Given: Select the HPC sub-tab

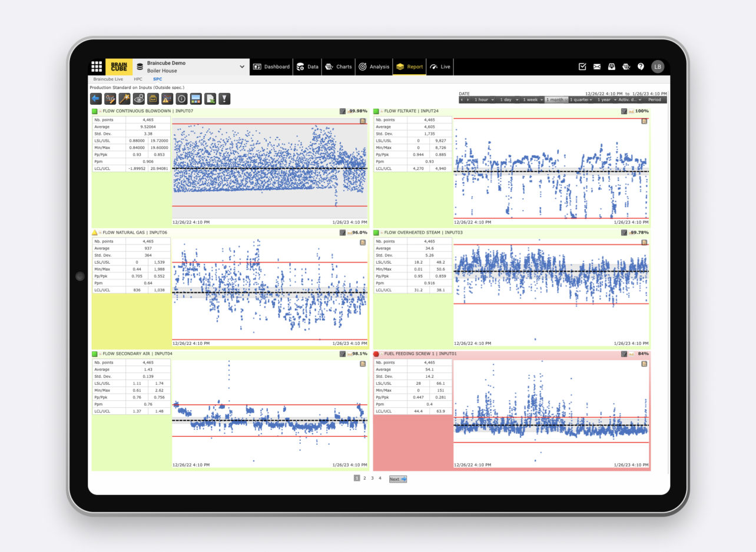Looking at the screenshot, I should click(138, 79).
